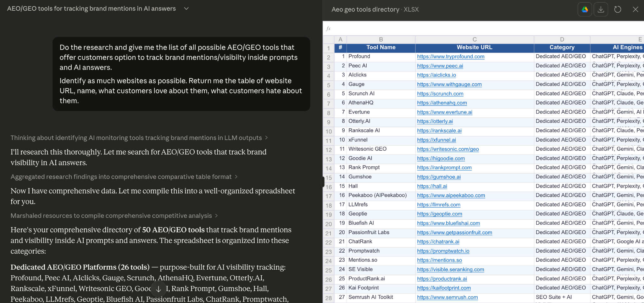Image resolution: width=644 pixels, height=303 pixels.
Task: Select the 'Profound' tool name cell
Action: pos(381,57)
